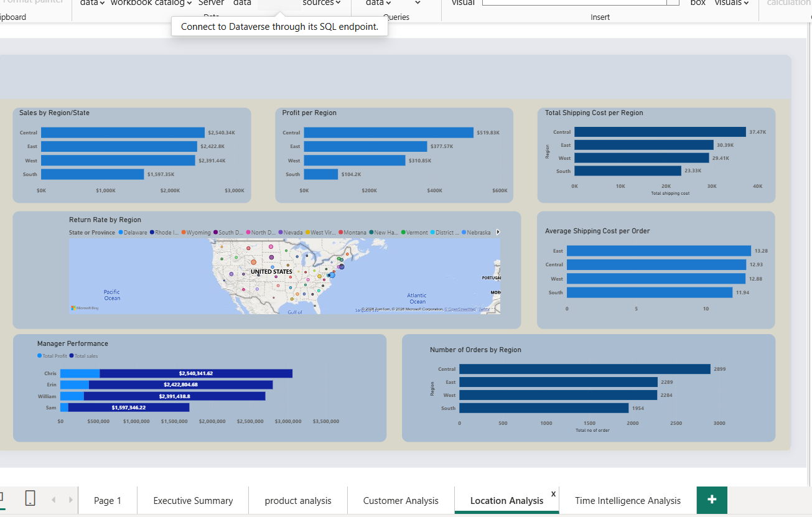Add a new report page
The image size is (812, 517).
pos(712,500)
